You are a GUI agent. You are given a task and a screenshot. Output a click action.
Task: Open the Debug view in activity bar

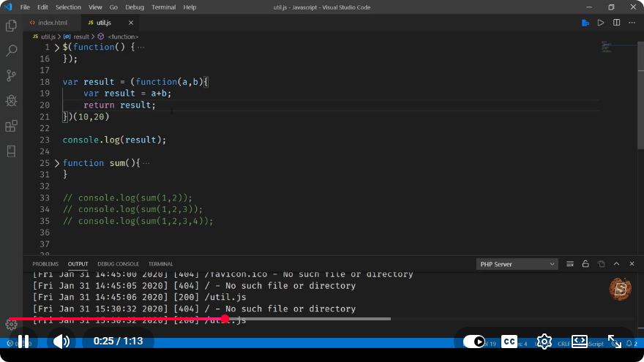tap(11, 101)
